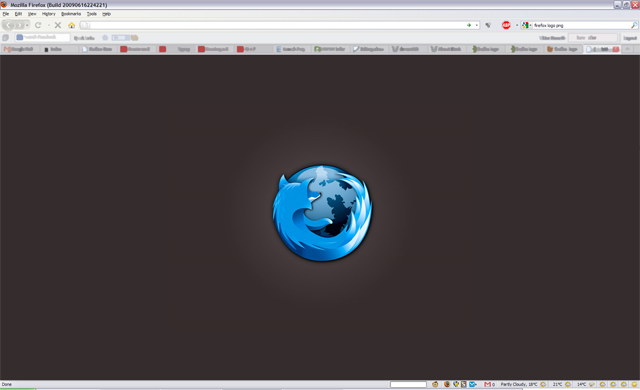Click the tag icon beside address bar
640x390 pixels.
(488, 25)
